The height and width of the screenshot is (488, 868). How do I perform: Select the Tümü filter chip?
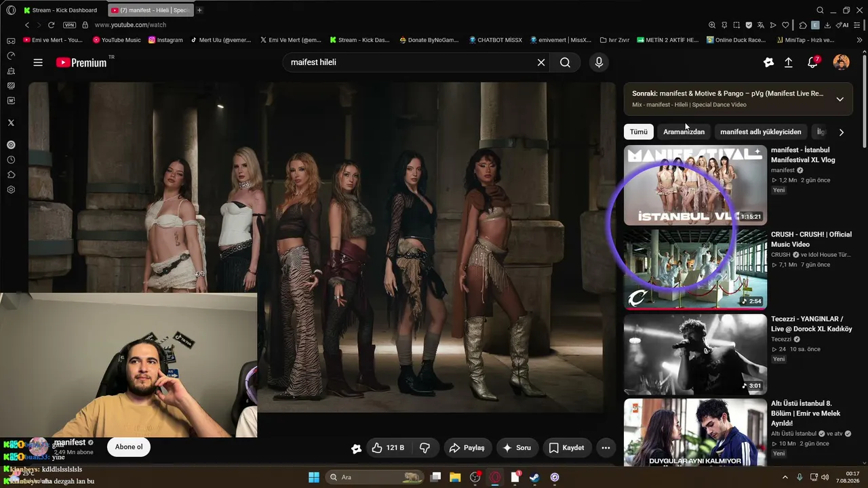[639, 132]
